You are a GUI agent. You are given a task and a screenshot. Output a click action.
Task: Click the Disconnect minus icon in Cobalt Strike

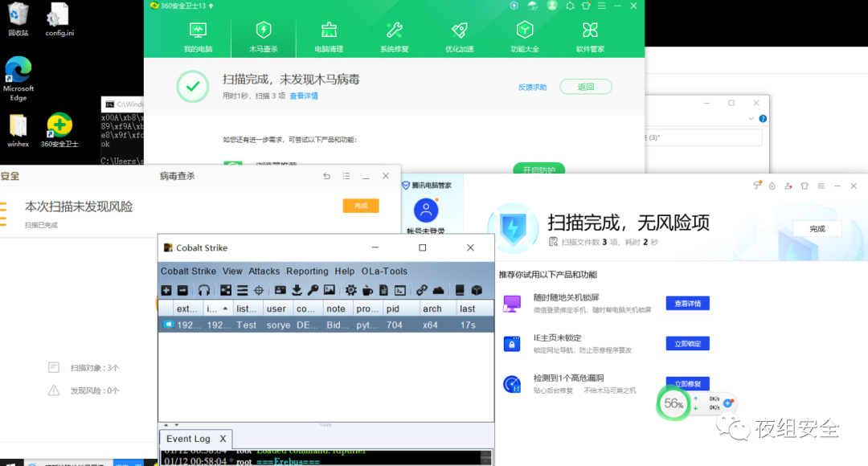click(x=182, y=290)
